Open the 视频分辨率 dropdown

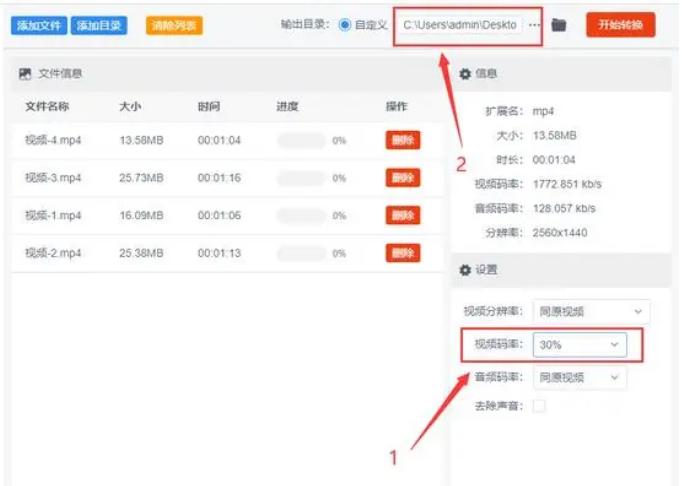coord(591,312)
